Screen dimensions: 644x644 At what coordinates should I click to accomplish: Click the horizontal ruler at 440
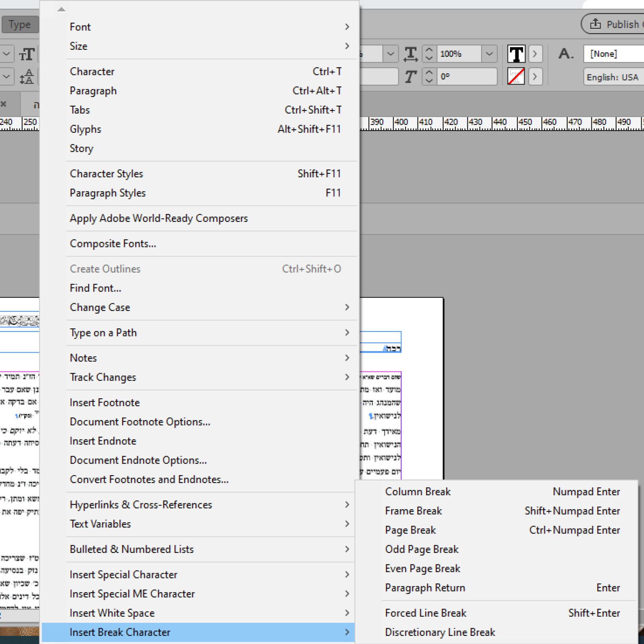pyautogui.click(x=500, y=122)
